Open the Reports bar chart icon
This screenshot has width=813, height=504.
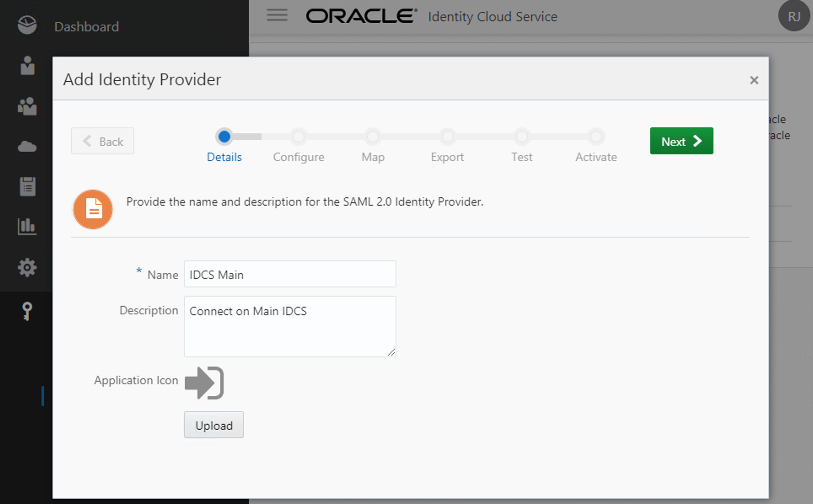27,226
